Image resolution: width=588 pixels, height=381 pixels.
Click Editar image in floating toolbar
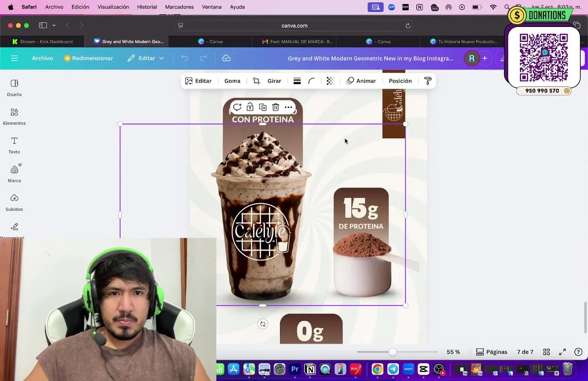click(198, 81)
